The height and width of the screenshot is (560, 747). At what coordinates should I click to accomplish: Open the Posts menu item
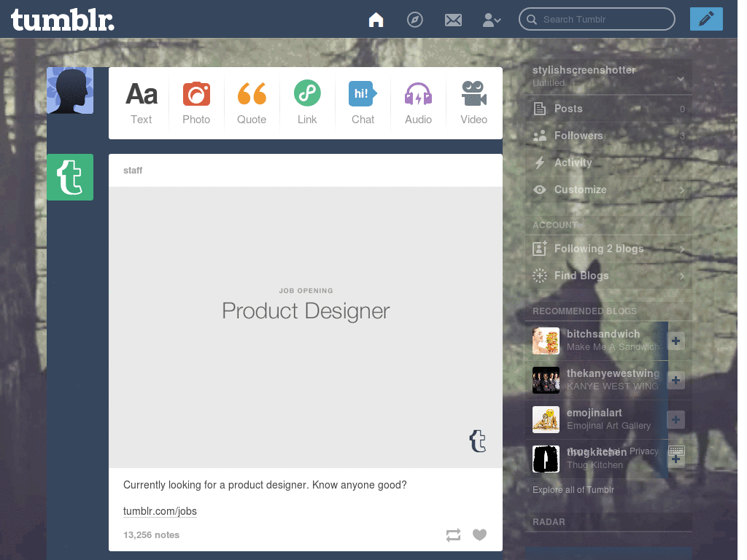[609, 109]
